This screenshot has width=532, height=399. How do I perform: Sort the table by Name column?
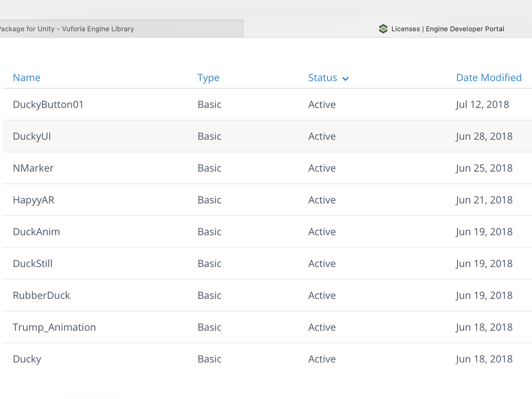(x=26, y=78)
